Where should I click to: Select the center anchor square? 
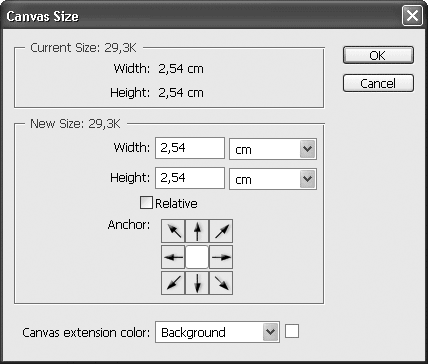[197, 257]
